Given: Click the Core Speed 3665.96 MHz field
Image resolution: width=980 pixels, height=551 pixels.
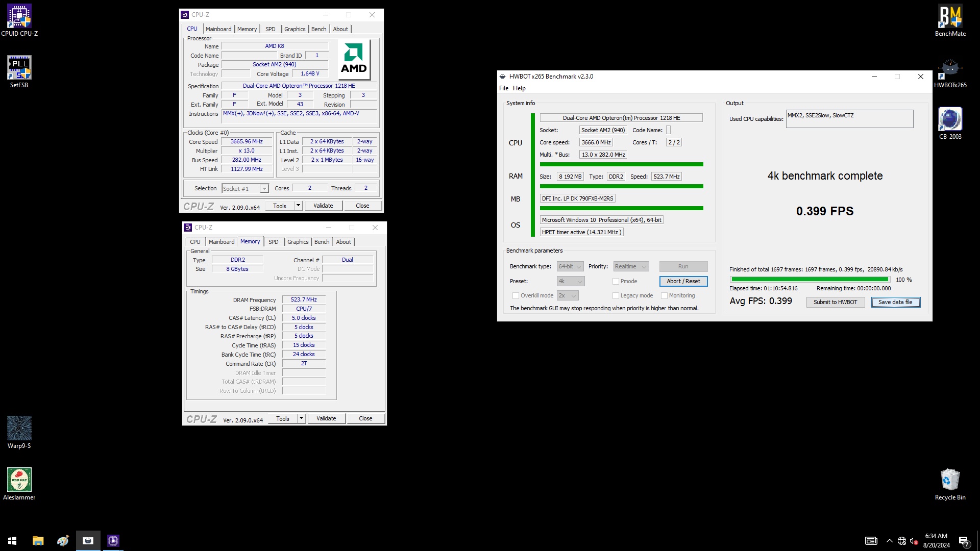Looking at the screenshot, I should tap(247, 142).
